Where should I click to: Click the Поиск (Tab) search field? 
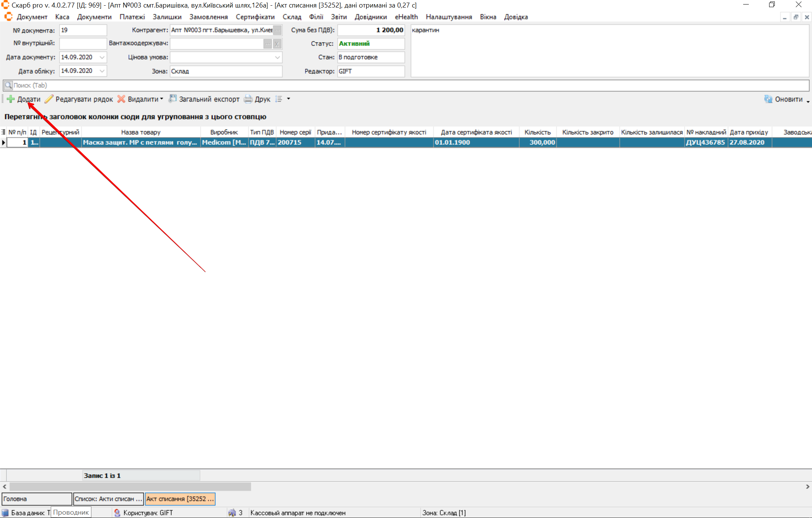click(x=406, y=85)
